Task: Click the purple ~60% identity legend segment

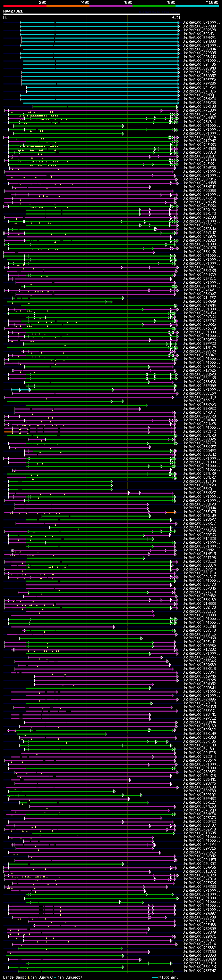Action: click(111, 7)
